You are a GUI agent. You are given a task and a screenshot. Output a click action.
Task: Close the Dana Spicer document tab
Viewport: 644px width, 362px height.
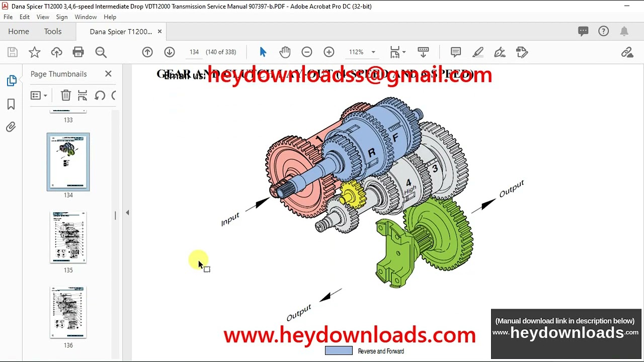pyautogui.click(x=159, y=31)
